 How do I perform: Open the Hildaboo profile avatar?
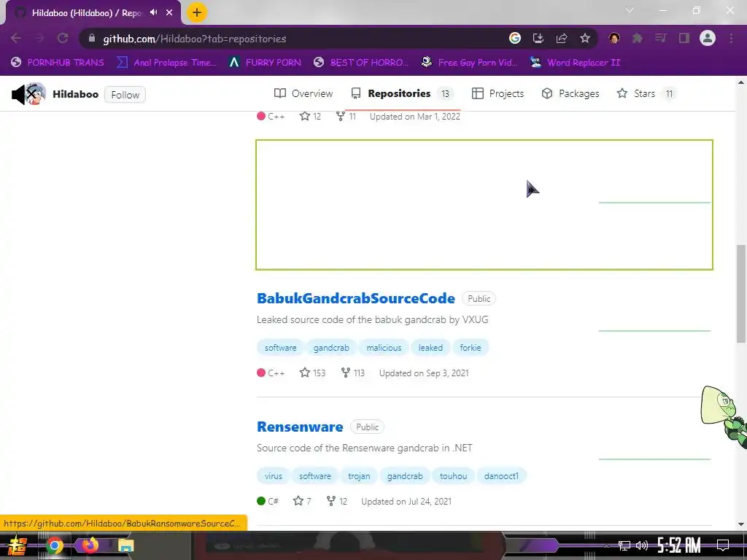[35, 94]
